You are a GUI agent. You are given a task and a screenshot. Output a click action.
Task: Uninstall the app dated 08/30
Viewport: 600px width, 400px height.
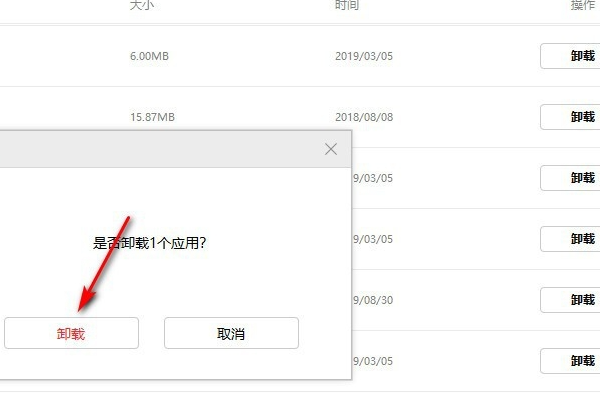(570, 300)
